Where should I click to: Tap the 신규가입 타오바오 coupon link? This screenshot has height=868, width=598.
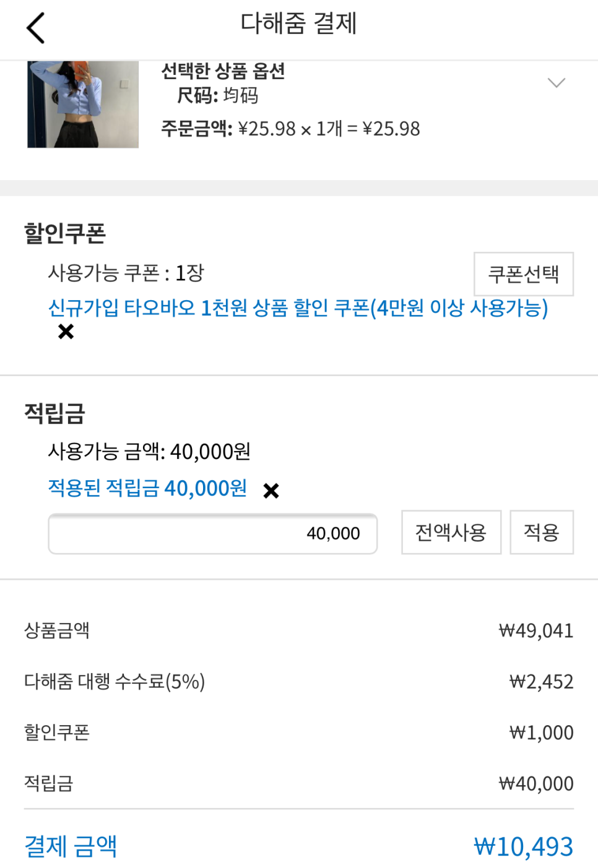298,307
